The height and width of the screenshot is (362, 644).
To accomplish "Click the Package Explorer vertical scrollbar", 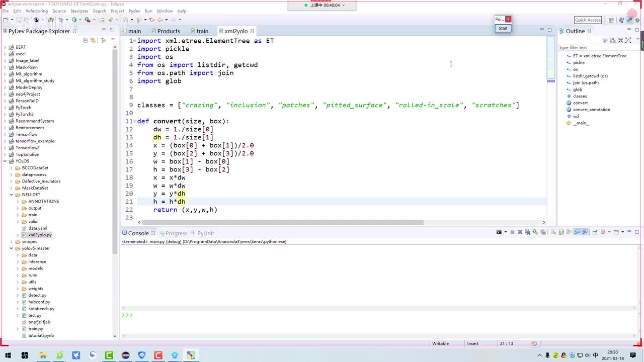I will pyautogui.click(x=115, y=151).
